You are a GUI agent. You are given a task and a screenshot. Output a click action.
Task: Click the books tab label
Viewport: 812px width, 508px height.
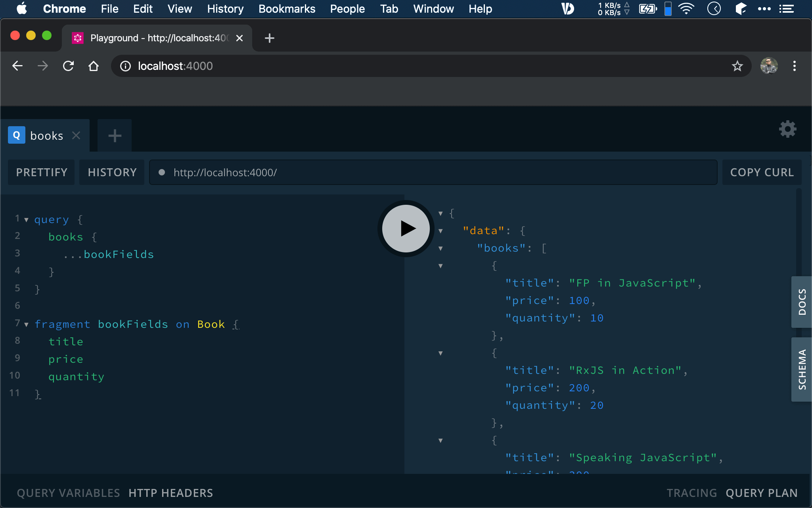(x=46, y=135)
